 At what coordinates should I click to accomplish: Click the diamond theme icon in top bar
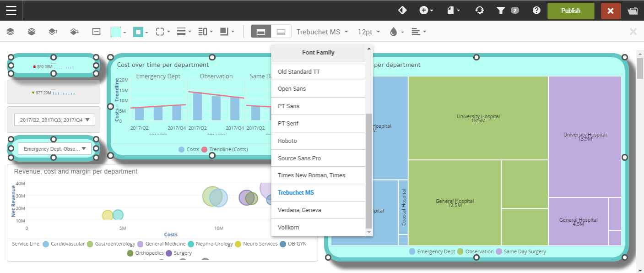[x=402, y=11]
